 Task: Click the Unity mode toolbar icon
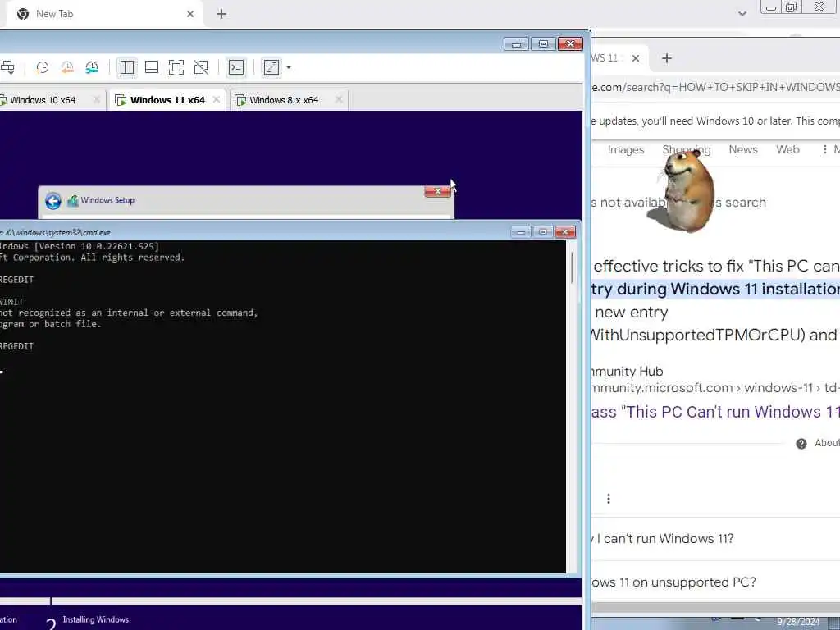pos(201,67)
